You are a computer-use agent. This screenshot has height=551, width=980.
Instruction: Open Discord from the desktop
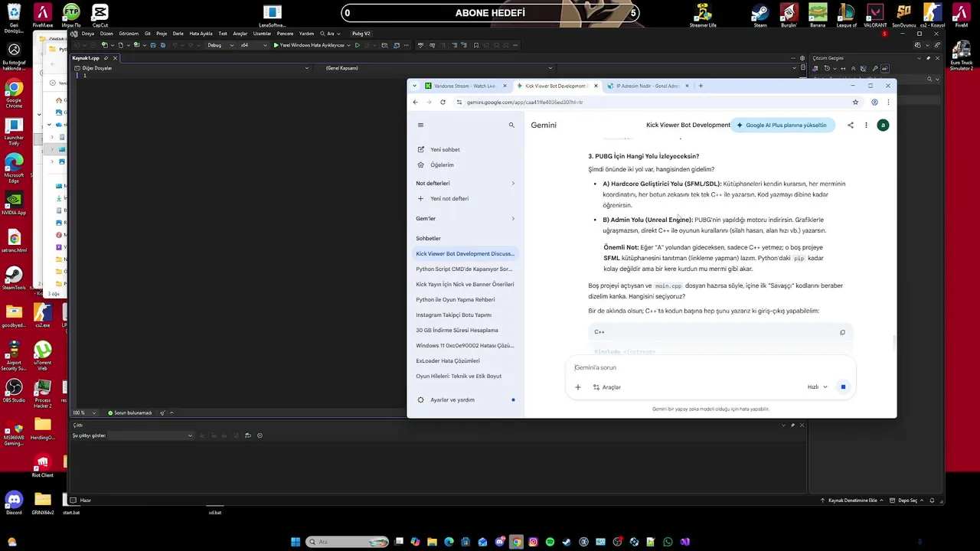14,503
